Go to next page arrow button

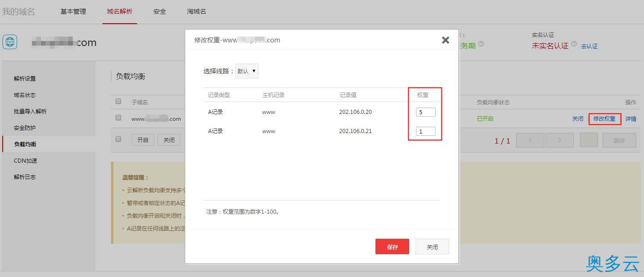point(559,140)
